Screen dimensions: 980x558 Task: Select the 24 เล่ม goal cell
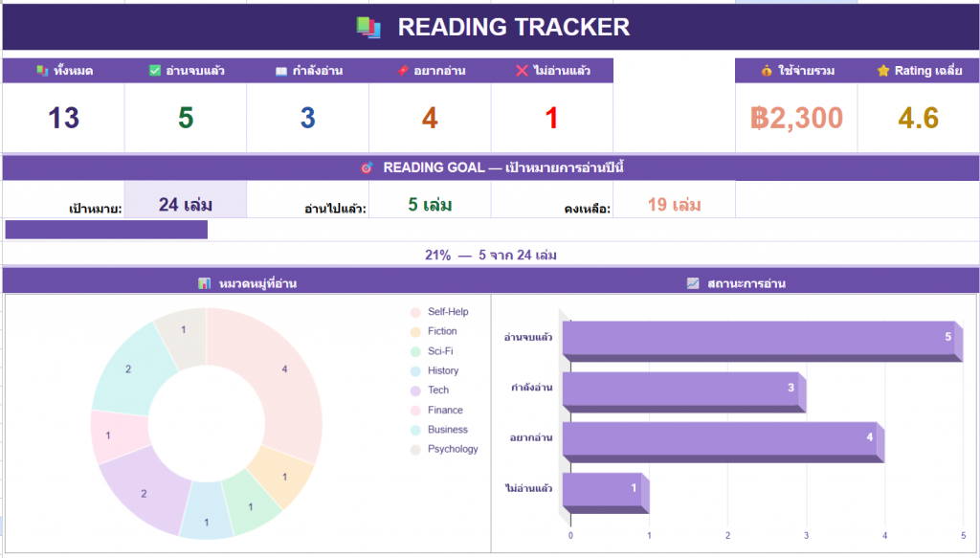click(x=186, y=204)
